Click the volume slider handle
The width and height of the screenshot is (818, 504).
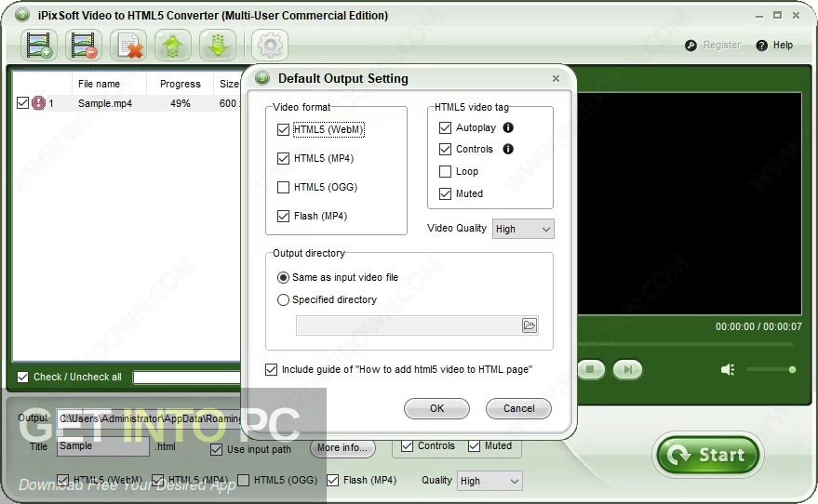click(x=792, y=369)
